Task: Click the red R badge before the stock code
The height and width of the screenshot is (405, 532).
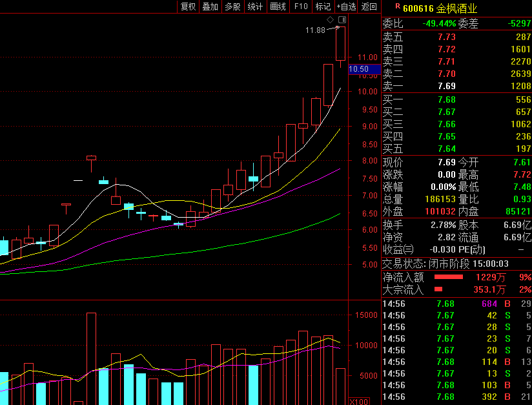Action: (x=397, y=6)
